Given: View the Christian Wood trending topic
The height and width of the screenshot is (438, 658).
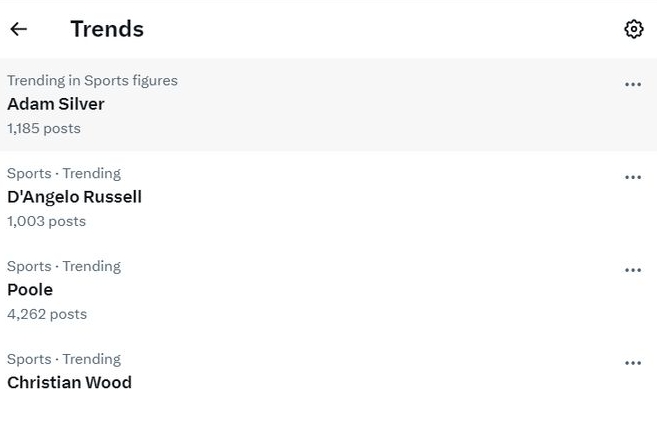Looking at the screenshot, I should [69, 383].
